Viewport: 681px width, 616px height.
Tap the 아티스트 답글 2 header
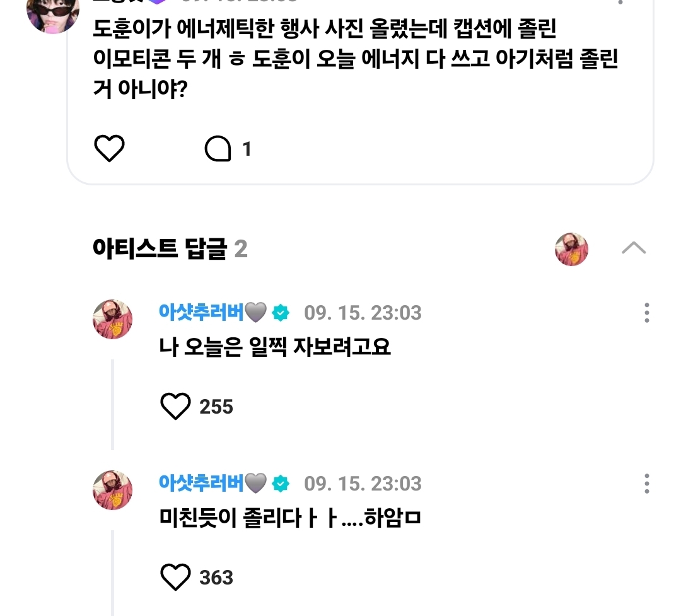click(170, 250)
